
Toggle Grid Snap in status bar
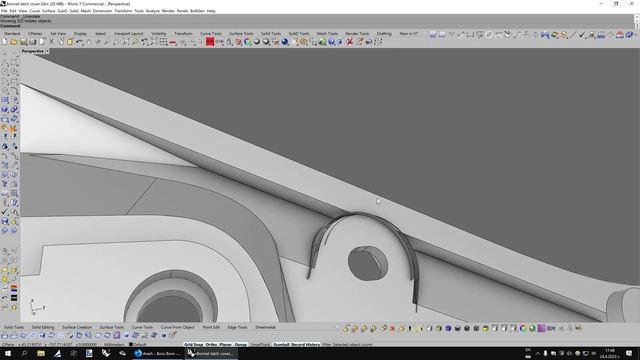point(193,344)
